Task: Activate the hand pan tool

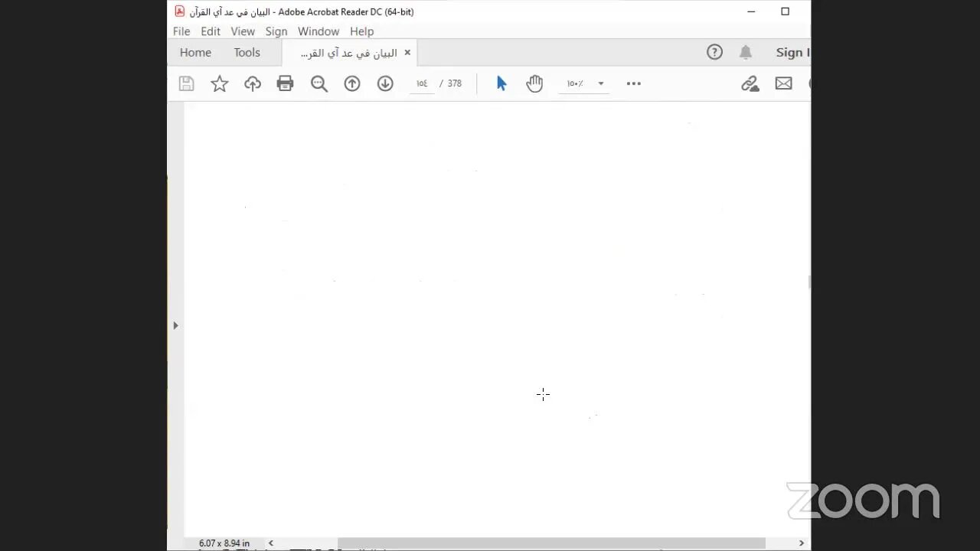Action: (534, 83)
